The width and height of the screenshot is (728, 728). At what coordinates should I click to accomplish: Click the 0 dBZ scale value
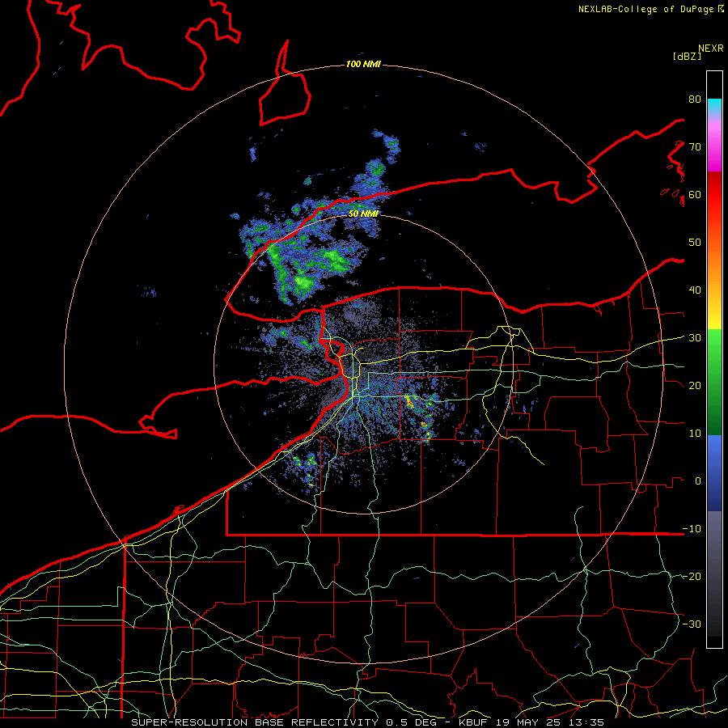[698, 481]
